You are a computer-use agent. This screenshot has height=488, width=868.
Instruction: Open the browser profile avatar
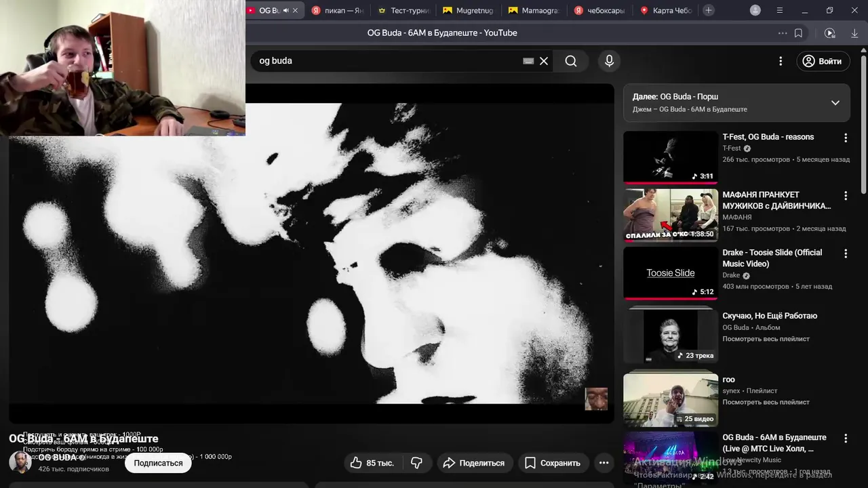(755, 10)
